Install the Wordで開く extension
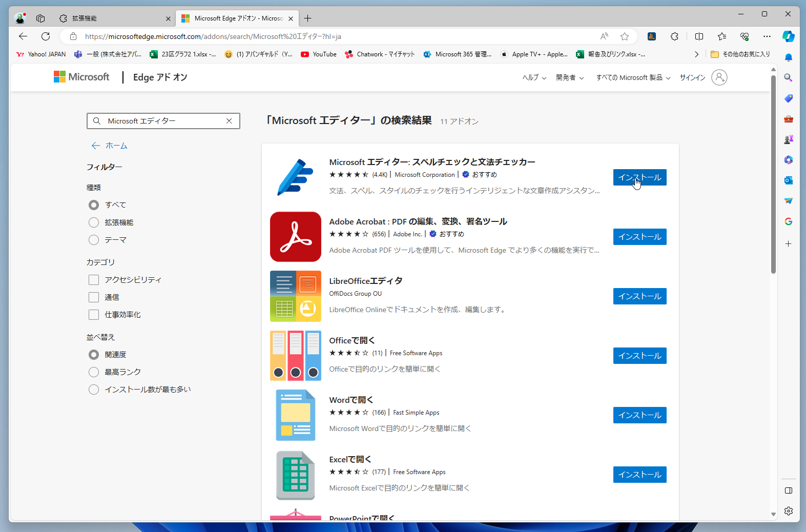806x532 pixels. [639, 415]
